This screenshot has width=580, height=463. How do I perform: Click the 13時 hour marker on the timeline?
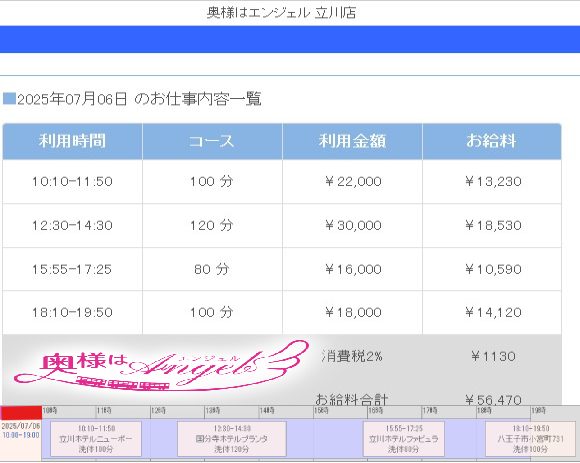coord(213,410)
